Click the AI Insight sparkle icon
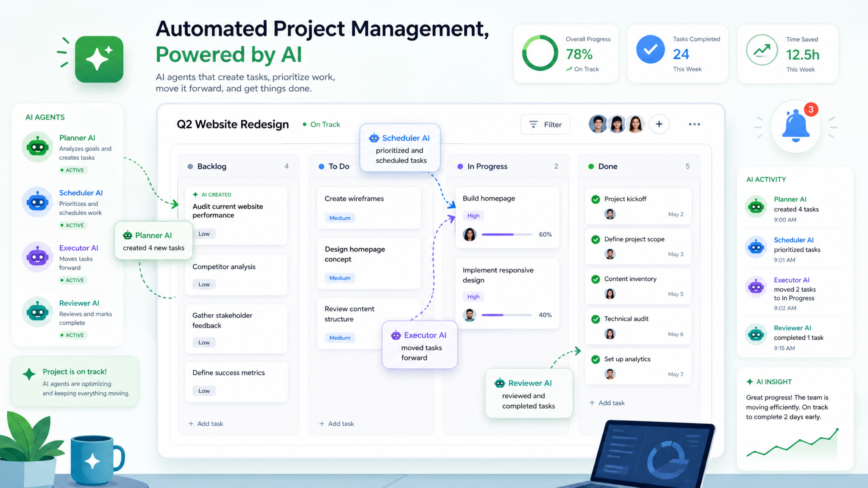 coord(750,382)
